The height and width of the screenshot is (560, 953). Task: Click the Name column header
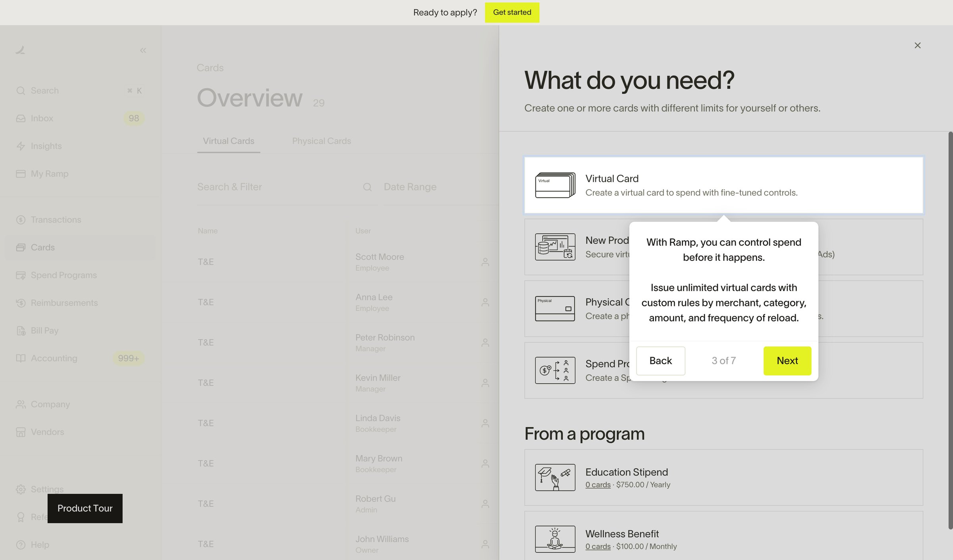(208, 231)
